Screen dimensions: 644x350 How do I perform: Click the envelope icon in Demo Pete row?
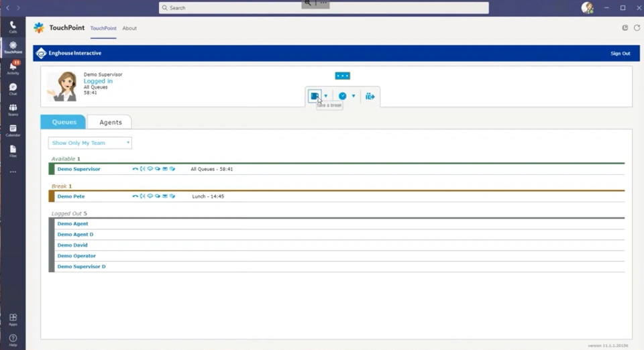pos(165,196)
